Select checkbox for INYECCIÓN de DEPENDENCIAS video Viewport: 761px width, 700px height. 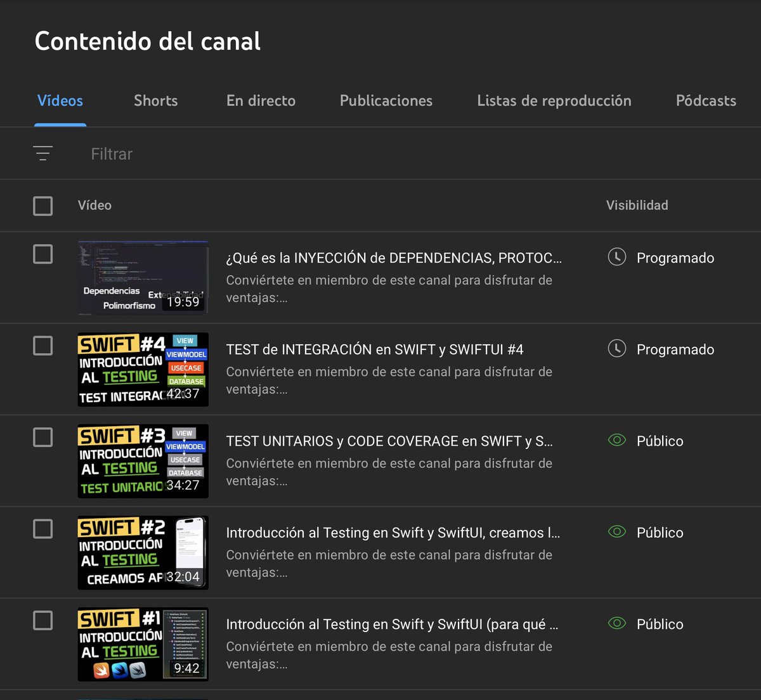[x=42, y=254]
